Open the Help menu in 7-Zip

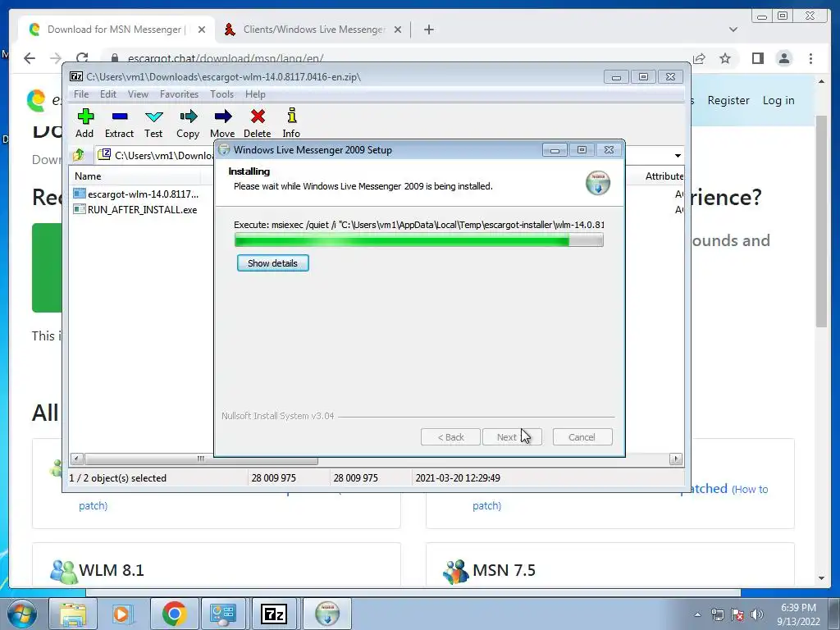point(255,94)
